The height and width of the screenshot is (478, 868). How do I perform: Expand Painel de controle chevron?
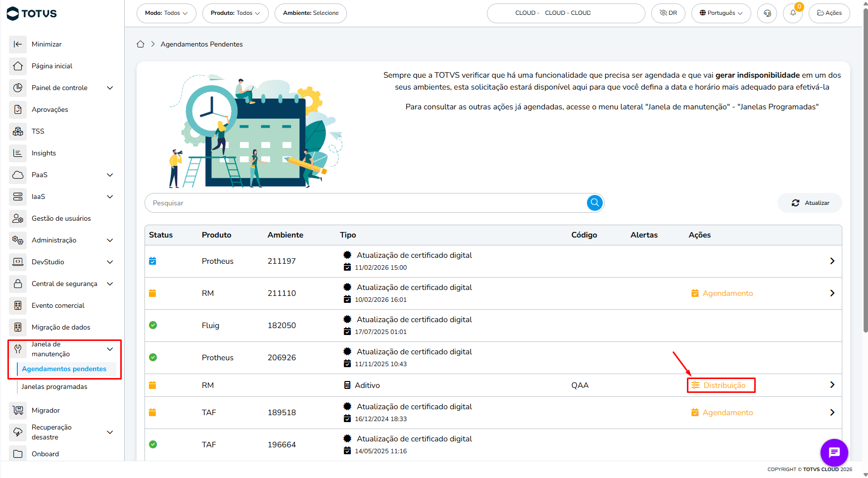(x=110, y=88)
